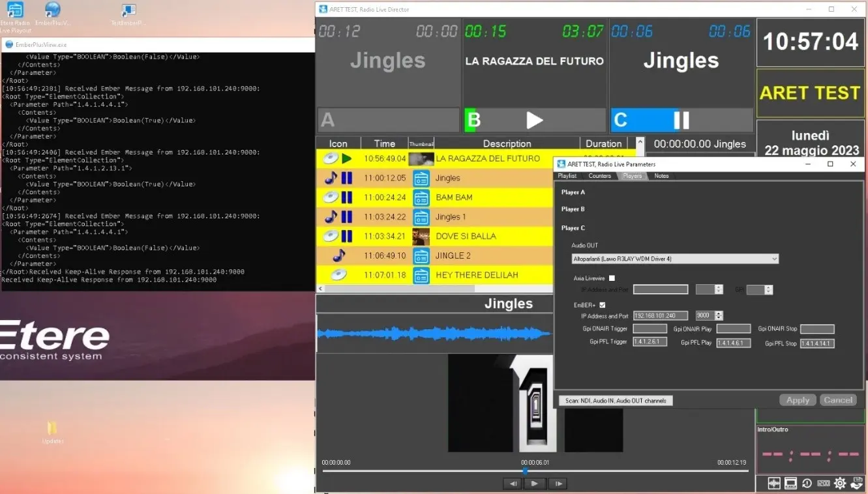Image resolution: width=868 pixels, height=494 pixels.
Task: Click Scan: NDI, Audio IN, Audio OUT channels
Action: coord(615,401)
